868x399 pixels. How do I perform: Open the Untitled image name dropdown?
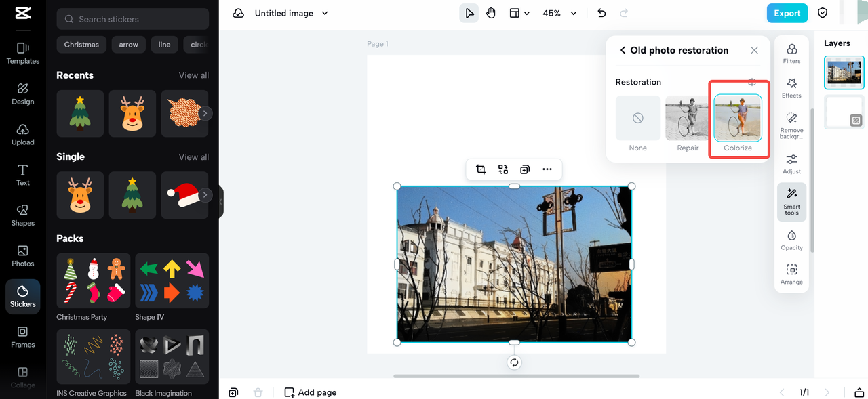tap(292, 13)
